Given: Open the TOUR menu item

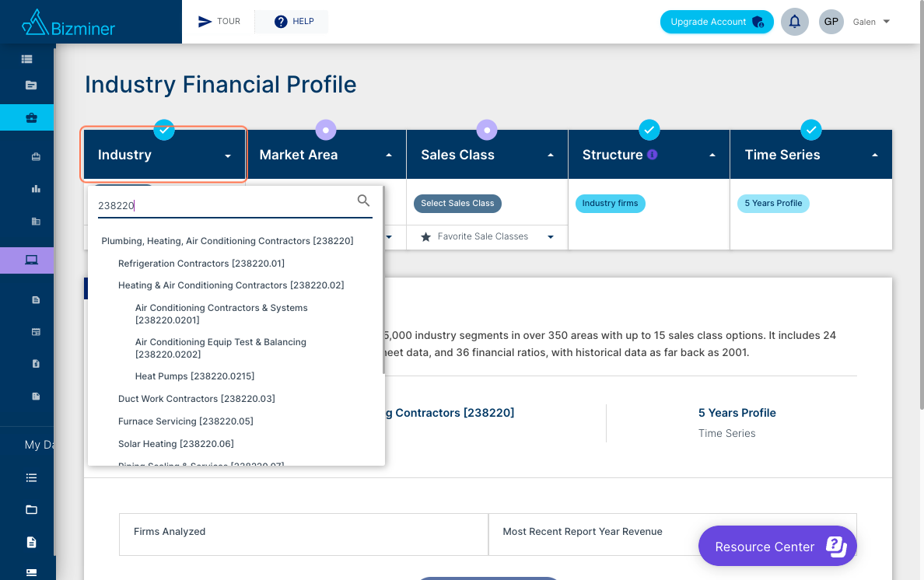Looking at the screenshot, I should (219, 22).
